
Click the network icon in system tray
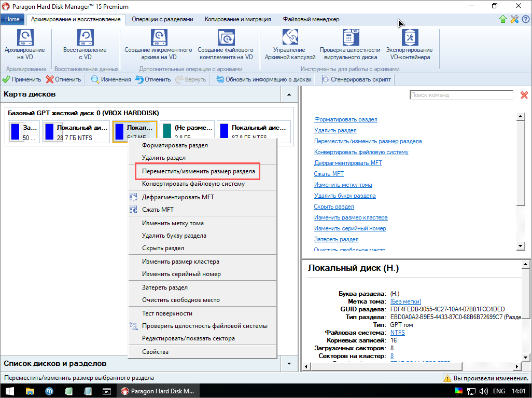click(471, 391)
